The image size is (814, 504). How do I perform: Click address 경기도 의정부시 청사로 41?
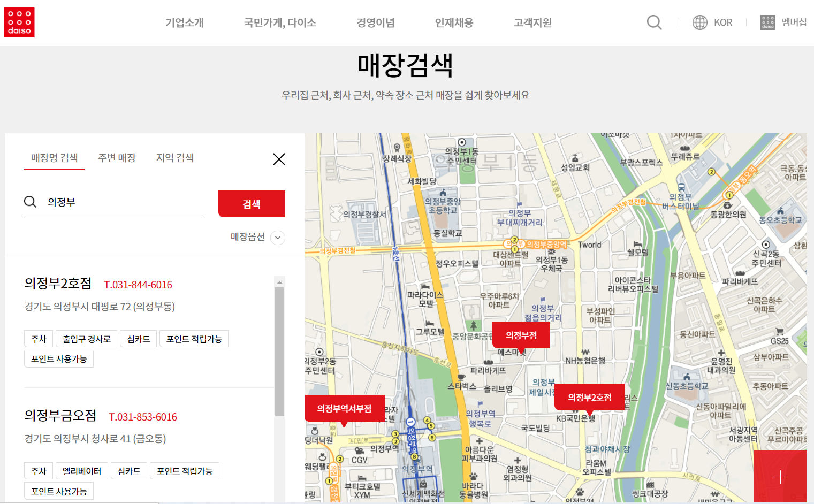95,439
